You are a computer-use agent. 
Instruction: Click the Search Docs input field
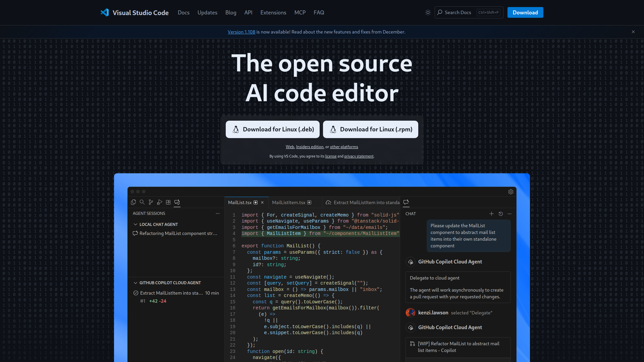pyautogui.click(x=469, y=12)
